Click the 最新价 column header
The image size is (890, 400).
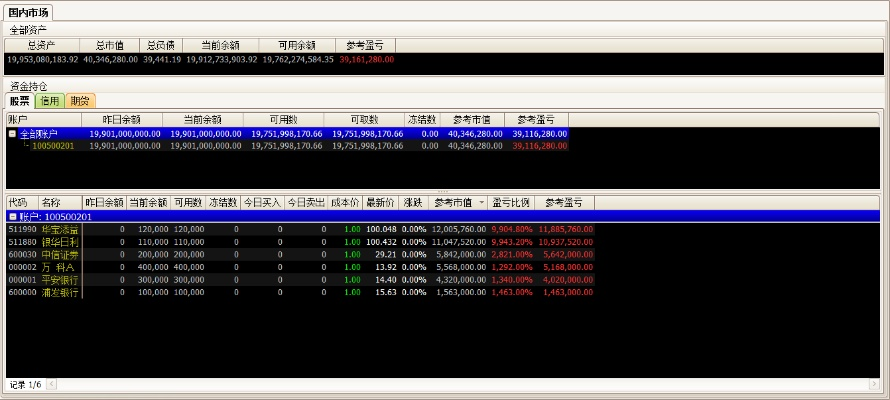tap(380, 203)
